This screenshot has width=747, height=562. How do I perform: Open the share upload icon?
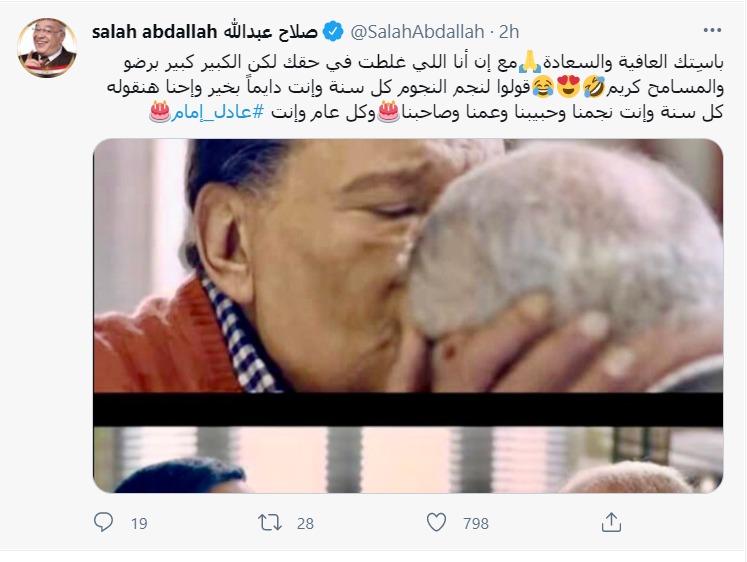pyautogui.click(x=611, y=522)
